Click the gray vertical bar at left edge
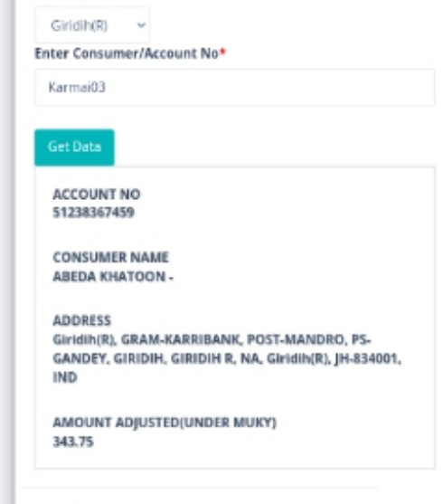 click(x=8, y=252)
